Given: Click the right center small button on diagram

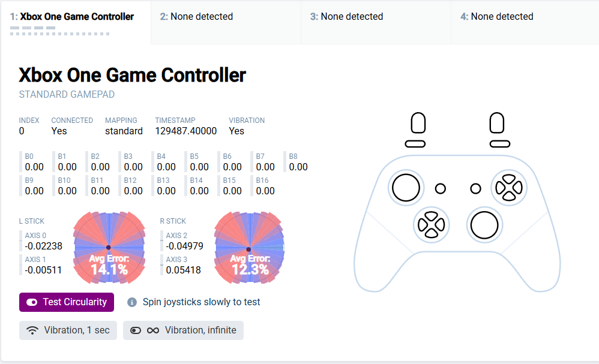Looking at the screenshot, I should [475, 188].
